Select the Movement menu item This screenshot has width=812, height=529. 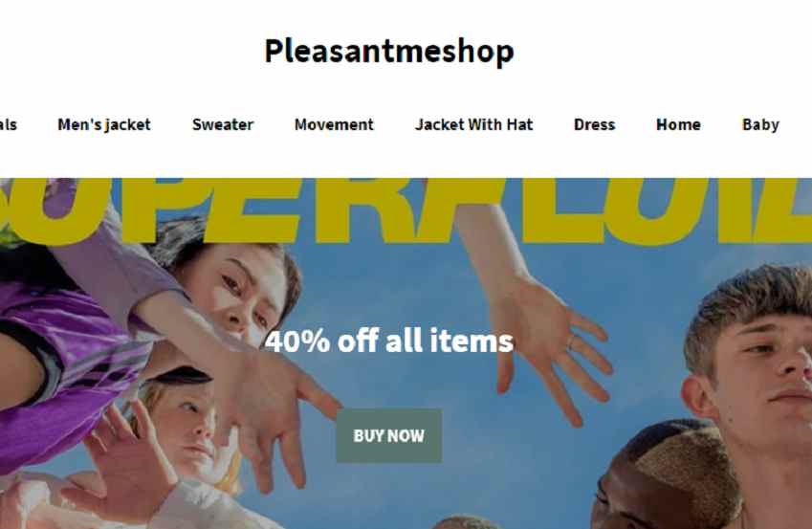tap(334, 125)
